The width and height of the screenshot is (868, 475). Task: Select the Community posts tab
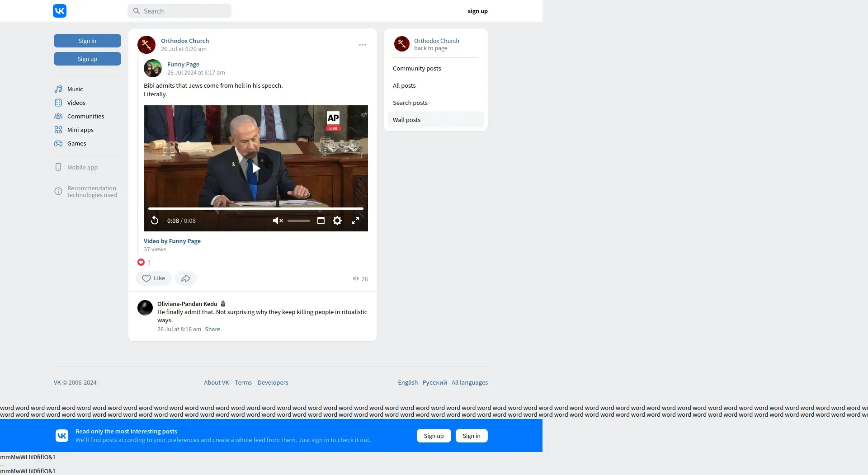pyautogui.click(x=436, y=68)
